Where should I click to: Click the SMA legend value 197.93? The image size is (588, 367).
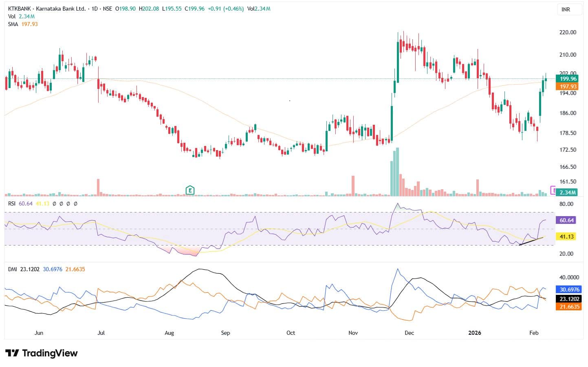point(29,24)
